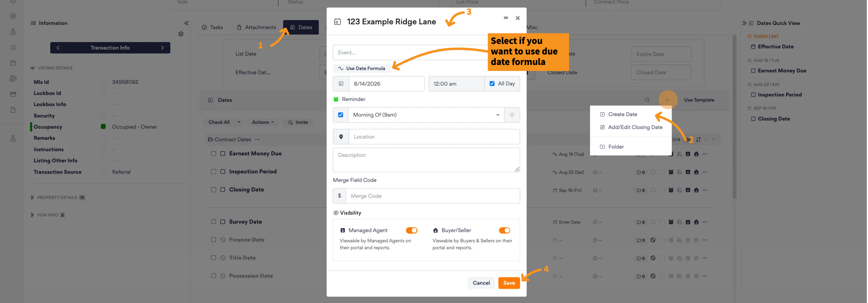Select the Survey Date row checkbox

pyautogui.click(x=213, y=222)
